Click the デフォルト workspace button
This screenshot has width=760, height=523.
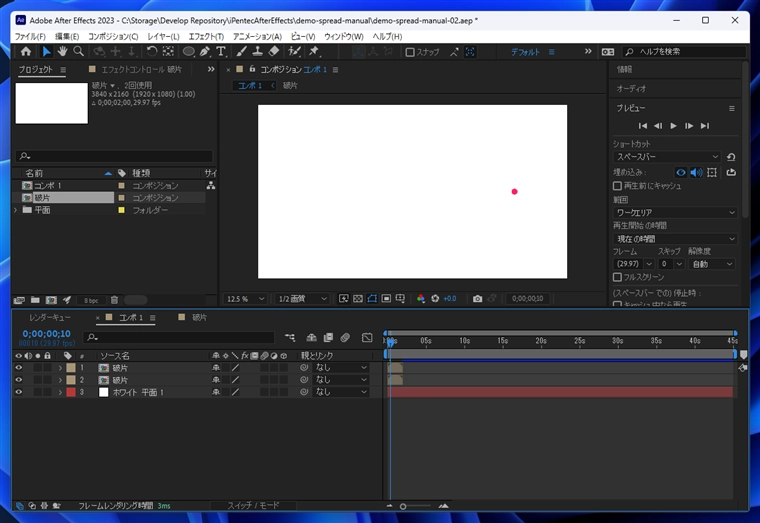(x=525, y=52)
